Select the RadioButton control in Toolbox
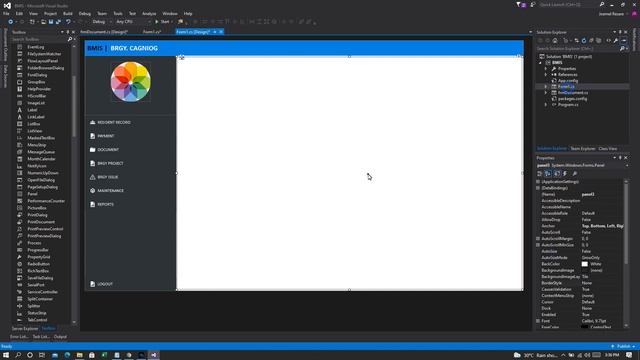640x360 pixels. (x=38, y=264)
